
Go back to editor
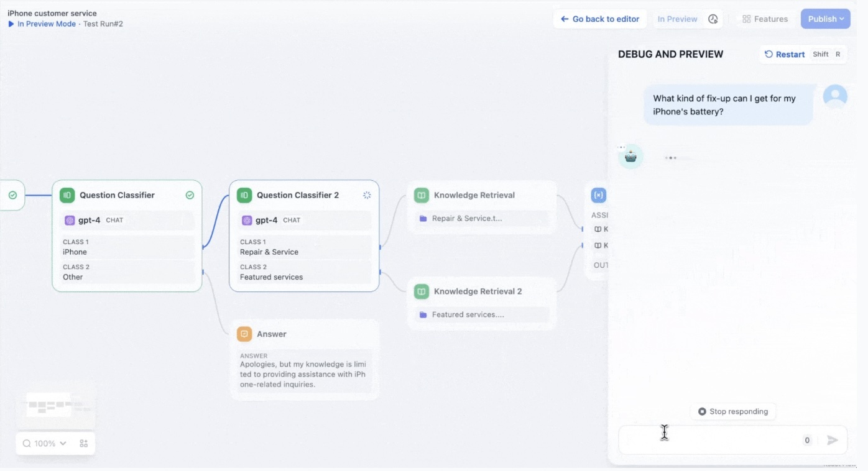point(600,19)
